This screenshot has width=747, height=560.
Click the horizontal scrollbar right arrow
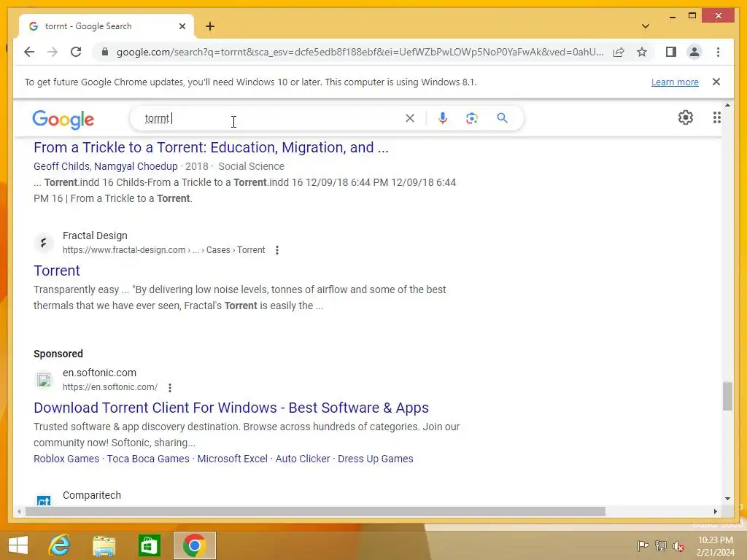pyautogui.click(x=715, y=511)
